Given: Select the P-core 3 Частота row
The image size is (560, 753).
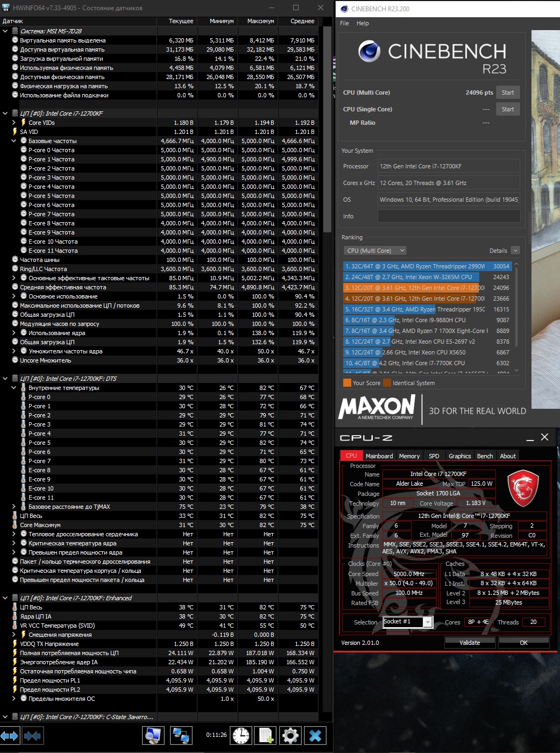Looking at the screenshot, I should click(x=159, y=177).
